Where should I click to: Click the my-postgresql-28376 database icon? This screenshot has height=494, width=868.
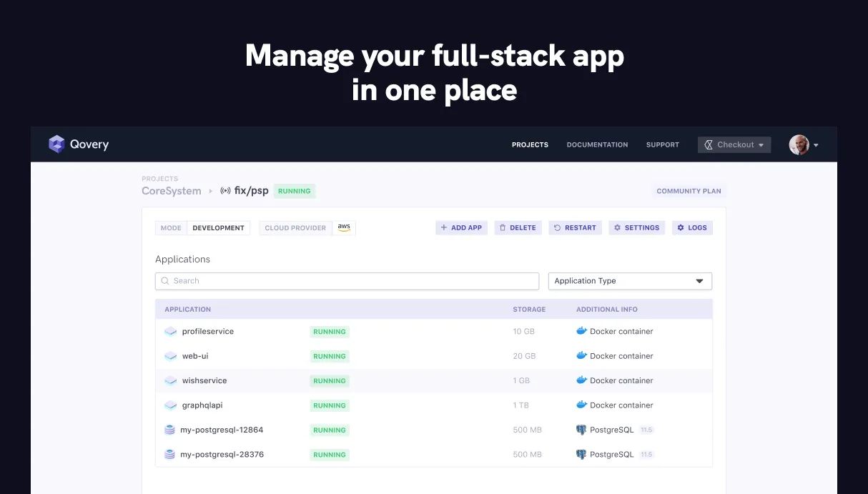click(x=169, y=455)
